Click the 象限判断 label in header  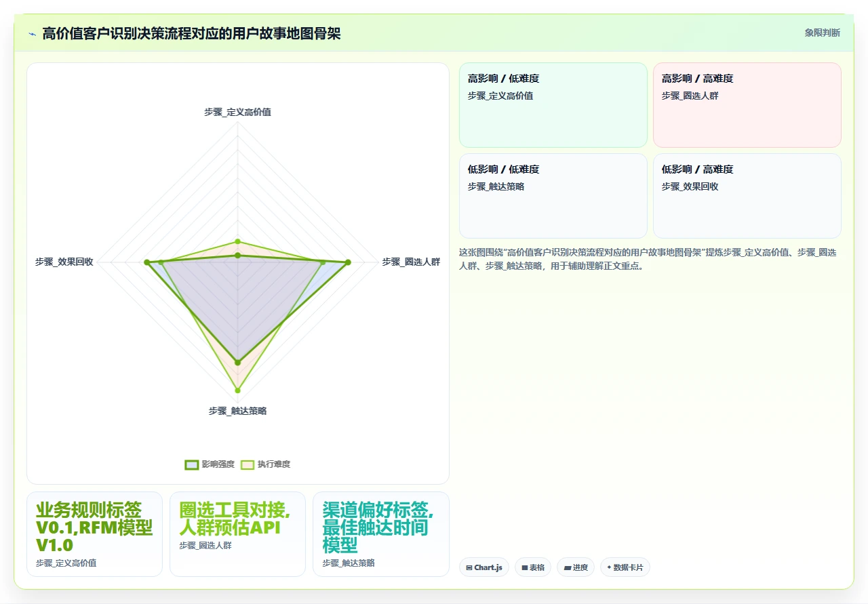click(x=823, y=33)
